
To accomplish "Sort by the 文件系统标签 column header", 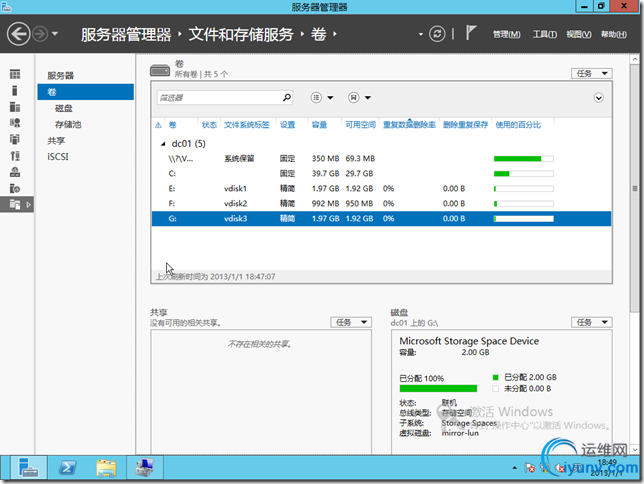I will coord(247,124).
